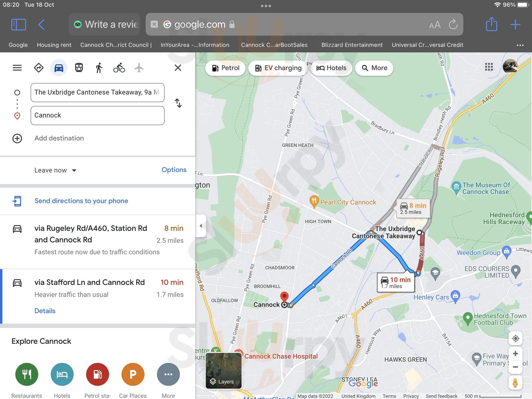Switch to public transport mode icon

point(79,68)
